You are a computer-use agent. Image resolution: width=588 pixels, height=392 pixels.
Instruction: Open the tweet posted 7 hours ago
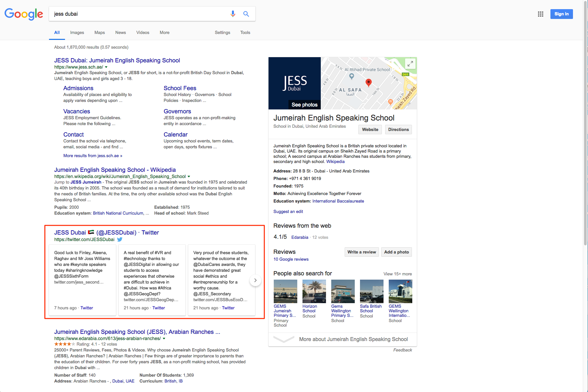(x=82, y=280)
